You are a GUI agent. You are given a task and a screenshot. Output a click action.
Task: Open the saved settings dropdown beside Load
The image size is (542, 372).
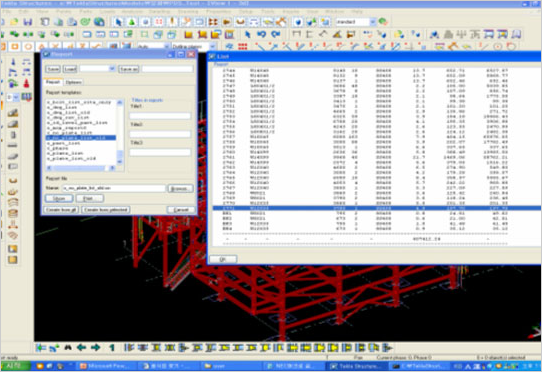pos(97,69)
